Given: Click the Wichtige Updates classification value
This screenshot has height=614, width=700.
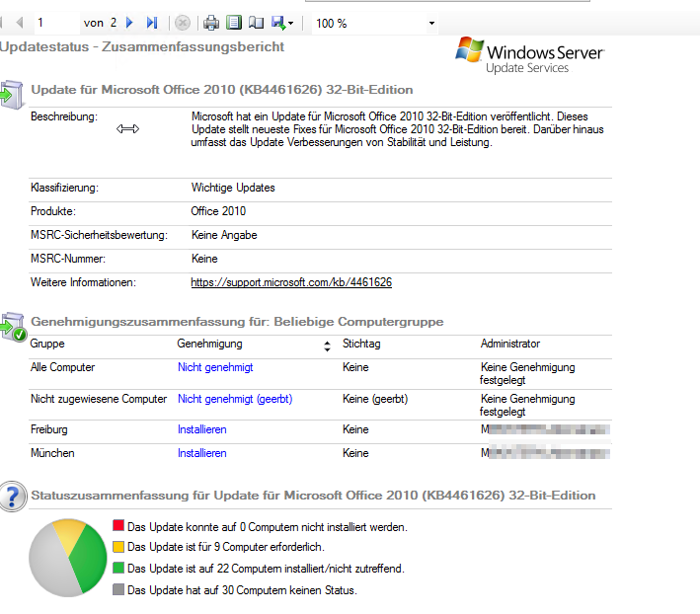Looking at the screenshot, I should 233,188.
